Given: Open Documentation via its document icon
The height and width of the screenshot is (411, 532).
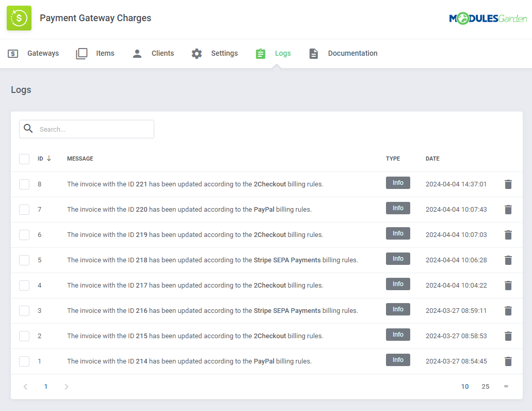Looking at the screenshot, I should tap(314, 53).
